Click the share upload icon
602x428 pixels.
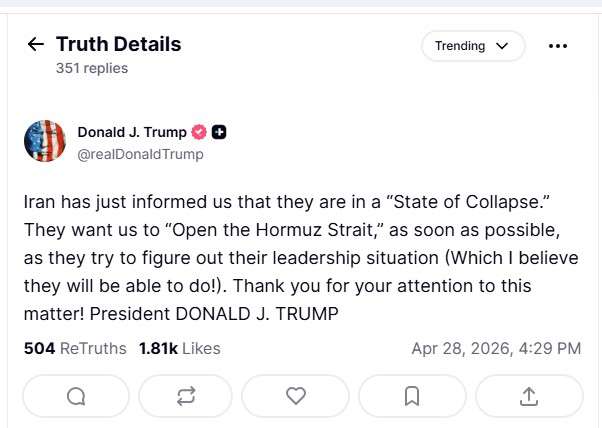[529, 396]
